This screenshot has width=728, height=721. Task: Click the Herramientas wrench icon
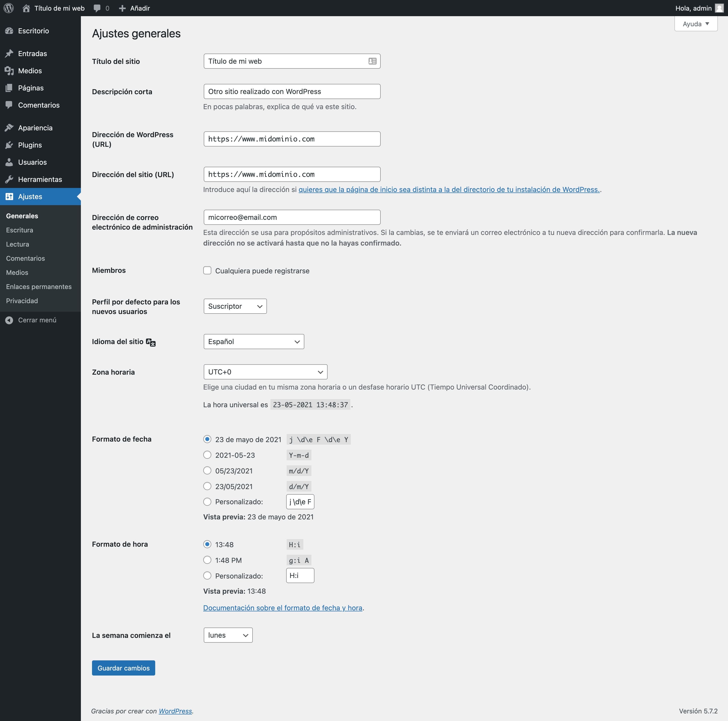(x=9, y=179)
